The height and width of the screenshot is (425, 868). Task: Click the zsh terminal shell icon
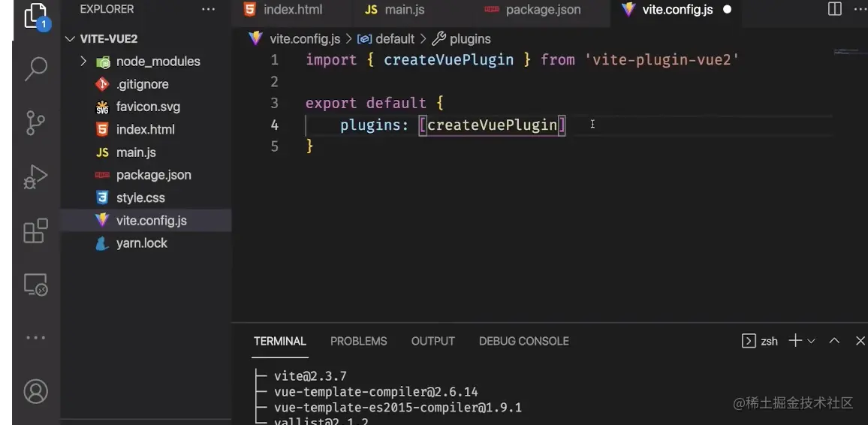pyautogui.click(x=749, y=341)
